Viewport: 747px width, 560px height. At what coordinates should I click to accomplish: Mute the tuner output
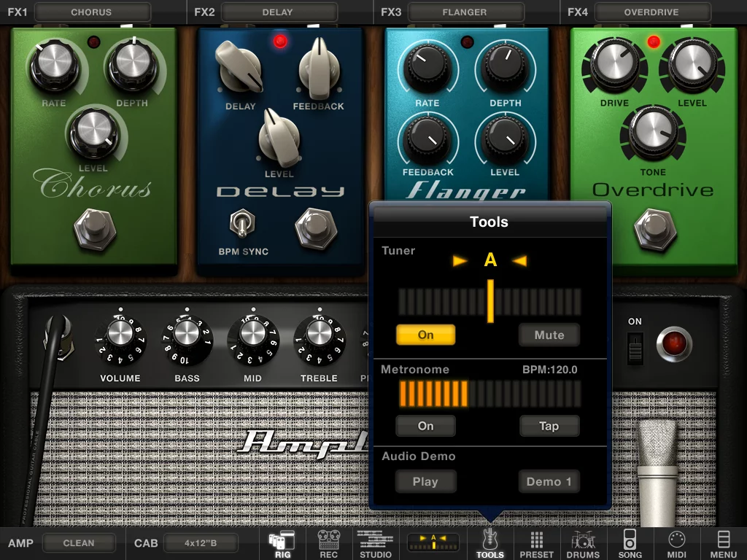click(549, 335)
